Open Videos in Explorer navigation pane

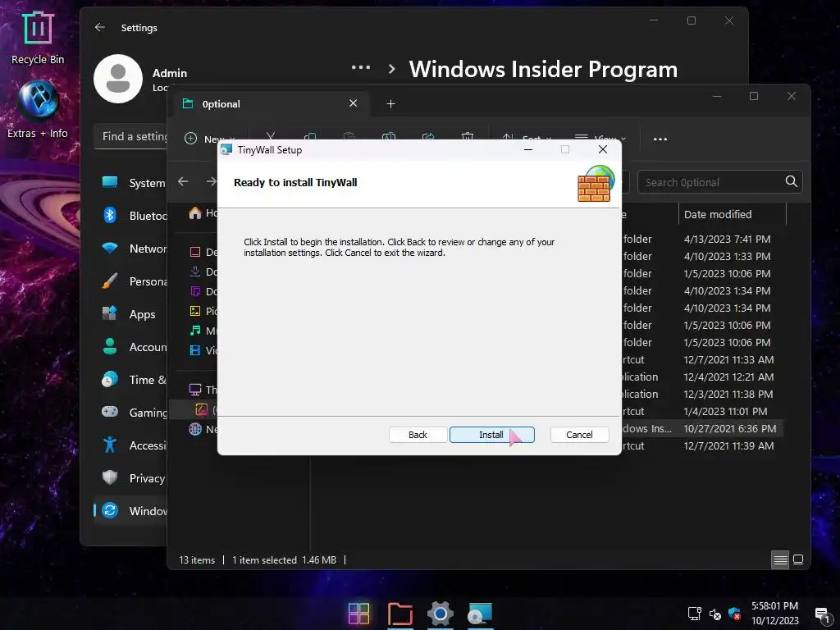pos(203,350)
